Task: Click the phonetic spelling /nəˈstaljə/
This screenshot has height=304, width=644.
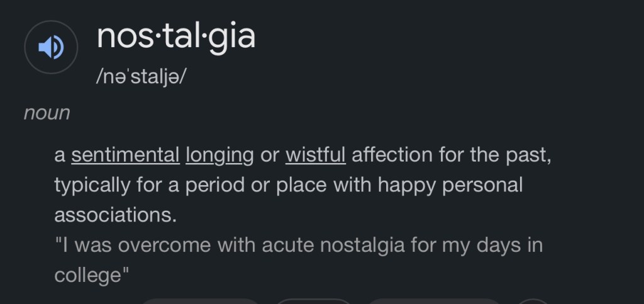Action: pyautogui.click(x=142, y=79)
